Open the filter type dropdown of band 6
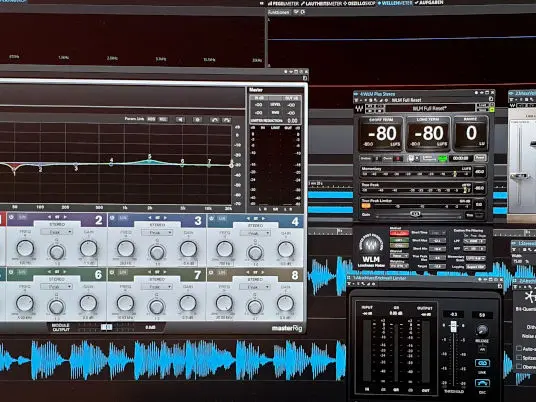This screenshot has width=536, height=402. pyautogui.click(x=56, y=286)
